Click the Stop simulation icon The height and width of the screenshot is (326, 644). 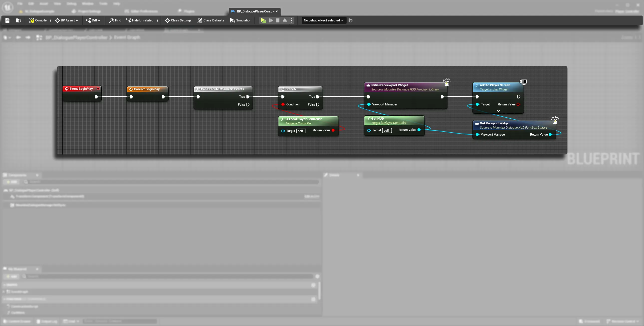point(277,20)
